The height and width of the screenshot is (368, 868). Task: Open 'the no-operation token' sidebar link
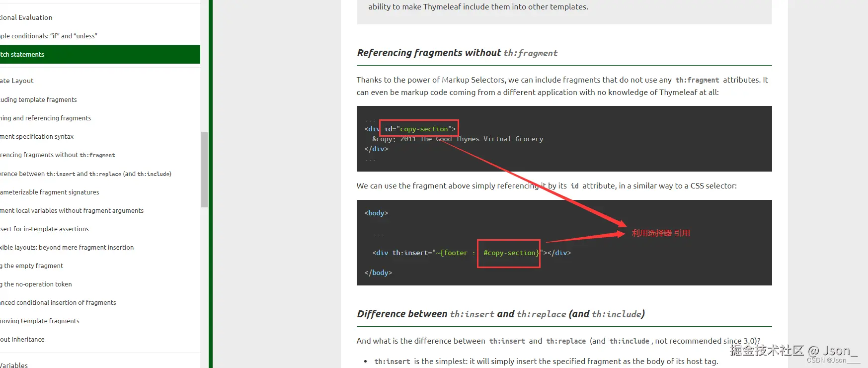tap(36, 284)
